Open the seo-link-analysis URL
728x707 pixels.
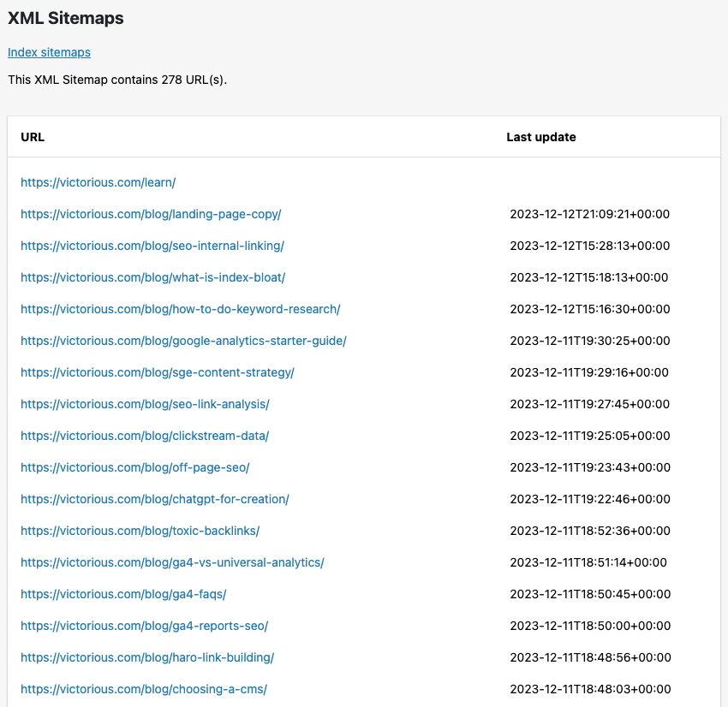(145, 404)
